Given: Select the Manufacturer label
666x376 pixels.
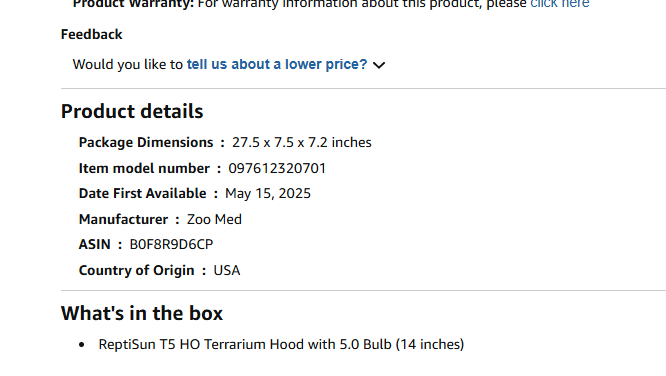Looking at the screenshot, I should (123, 219).
